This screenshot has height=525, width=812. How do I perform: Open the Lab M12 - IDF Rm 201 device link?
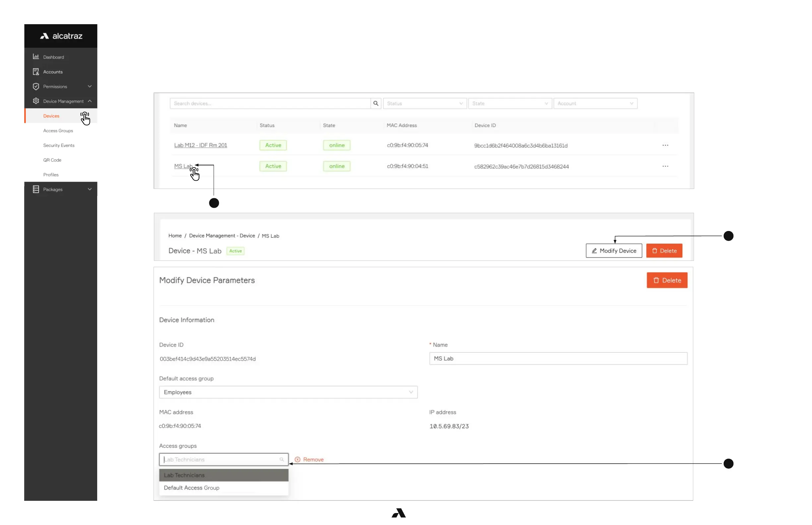(x=201, y=145)
